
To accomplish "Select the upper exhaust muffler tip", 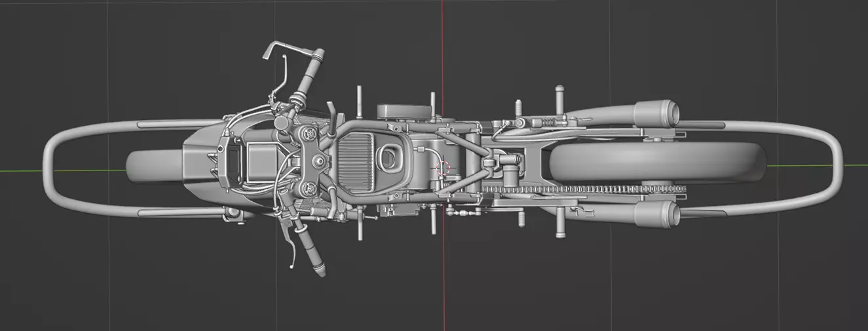I will coord(656,114).
